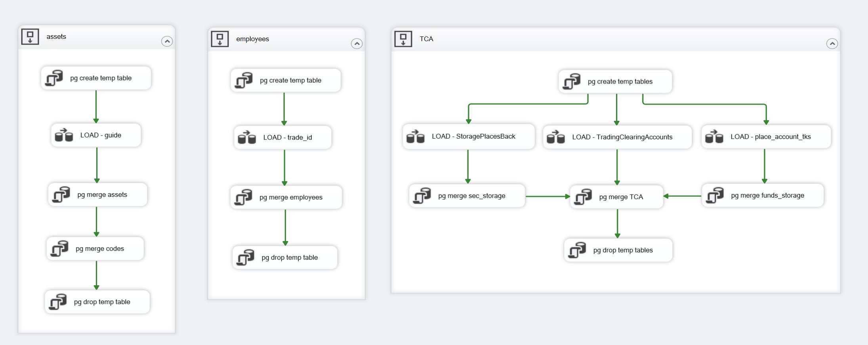Click the LOAD - trade_id data flow icon
Image resolution: width=868 pixels, height=345 pixels.
(x=246, y=137)
